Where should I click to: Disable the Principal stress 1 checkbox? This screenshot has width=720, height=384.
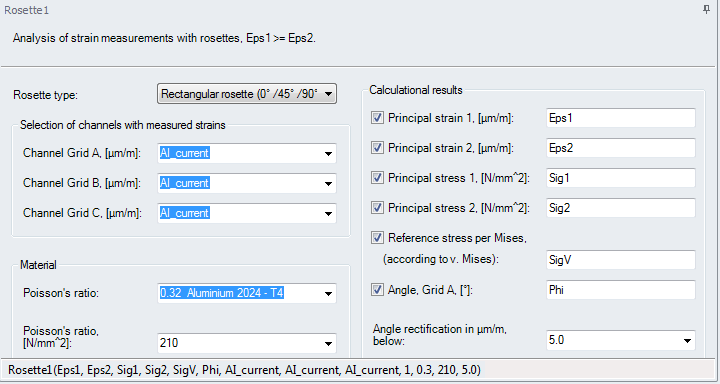pos(377,178)
